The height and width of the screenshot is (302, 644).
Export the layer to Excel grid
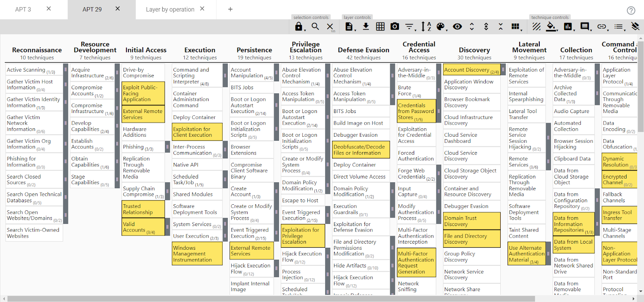[380, 27]
